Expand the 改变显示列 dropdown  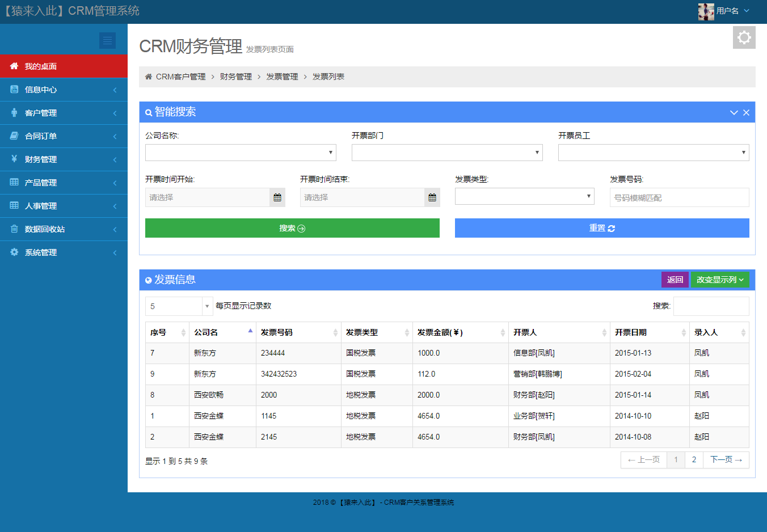(x=719, y=279)
